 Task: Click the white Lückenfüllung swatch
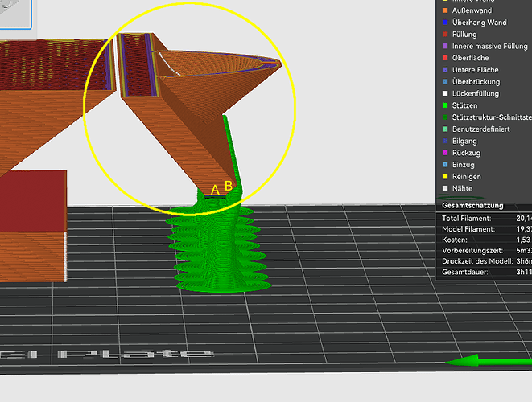[x=445, y=93]
